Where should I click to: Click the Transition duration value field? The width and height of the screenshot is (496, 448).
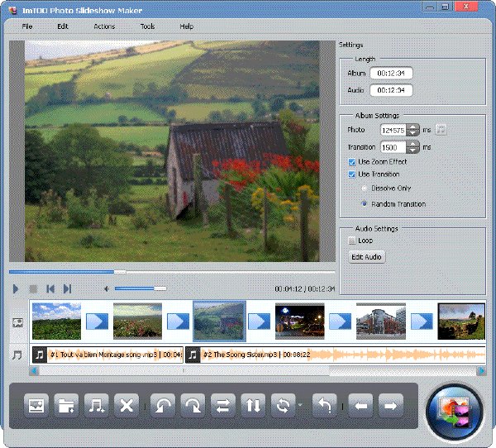tap(393, 147)
